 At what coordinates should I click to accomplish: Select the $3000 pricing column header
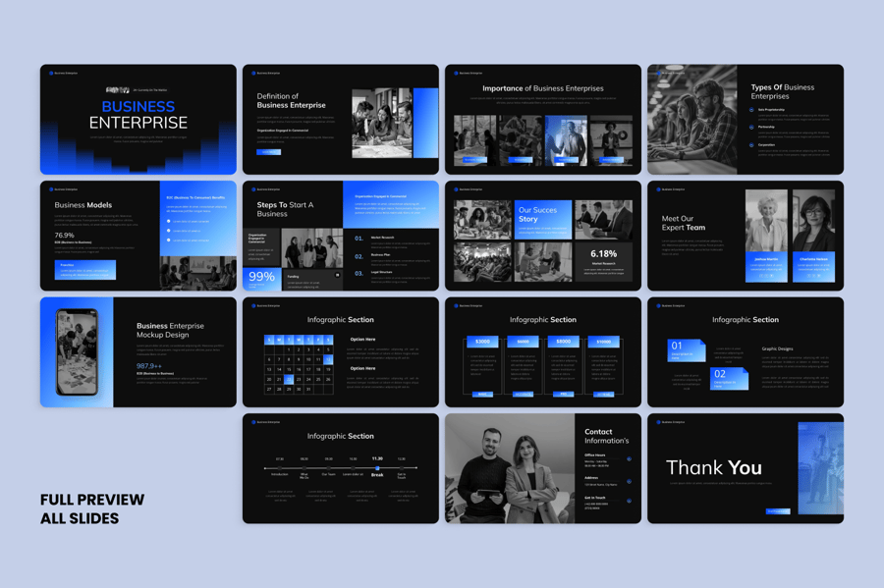[x=482, y=342]
